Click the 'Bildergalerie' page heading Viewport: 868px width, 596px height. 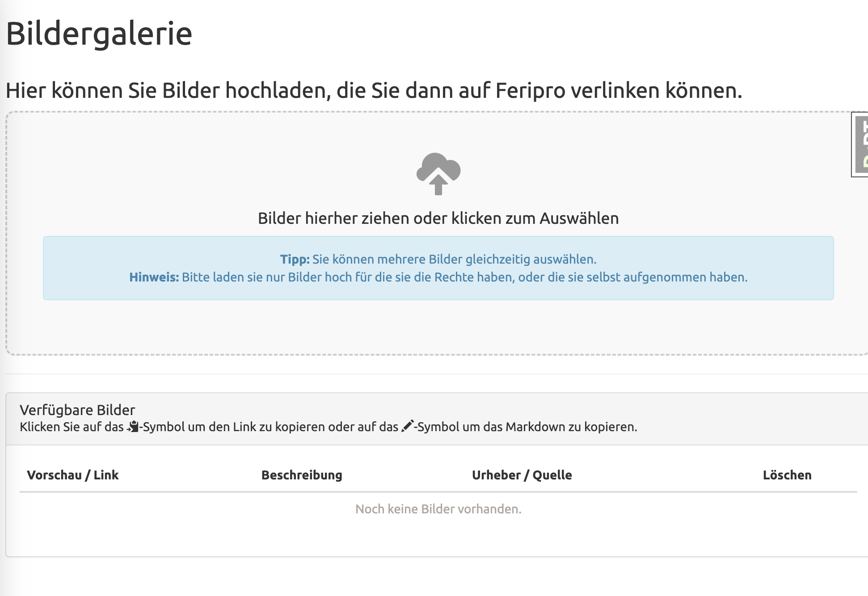(99, 34)
